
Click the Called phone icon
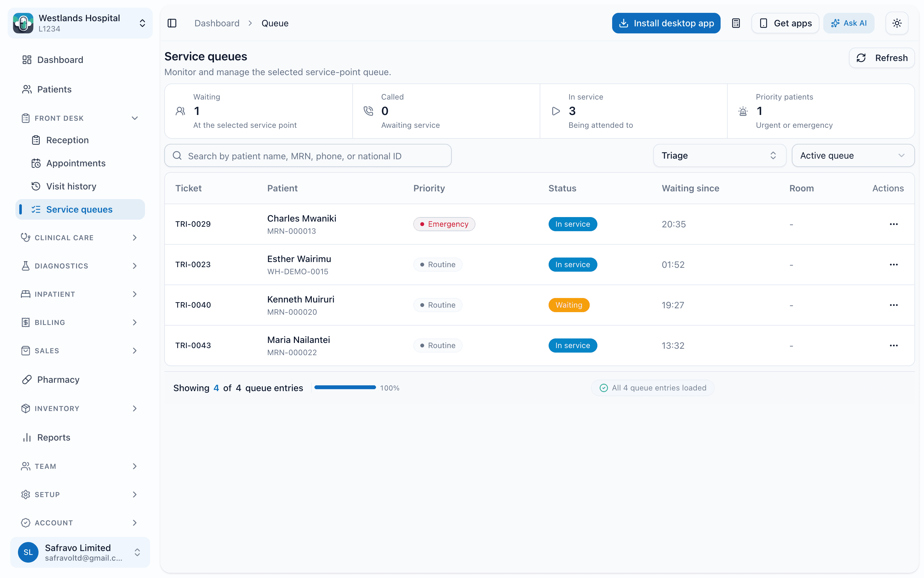[368, 111]
